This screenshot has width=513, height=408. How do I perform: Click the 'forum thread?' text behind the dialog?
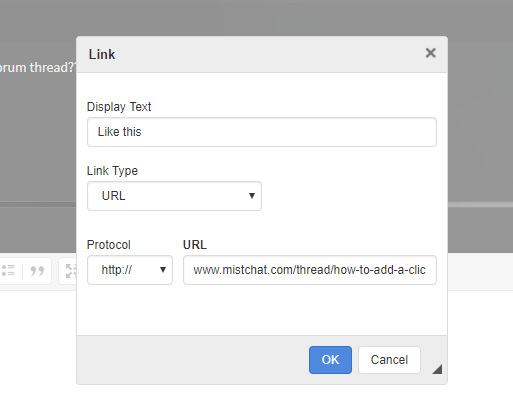pos(37,68)
